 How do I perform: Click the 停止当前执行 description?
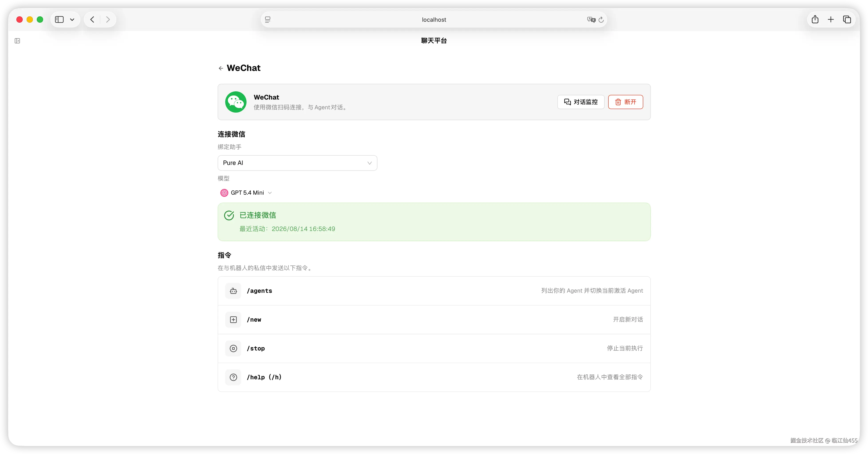coord(625,348)
